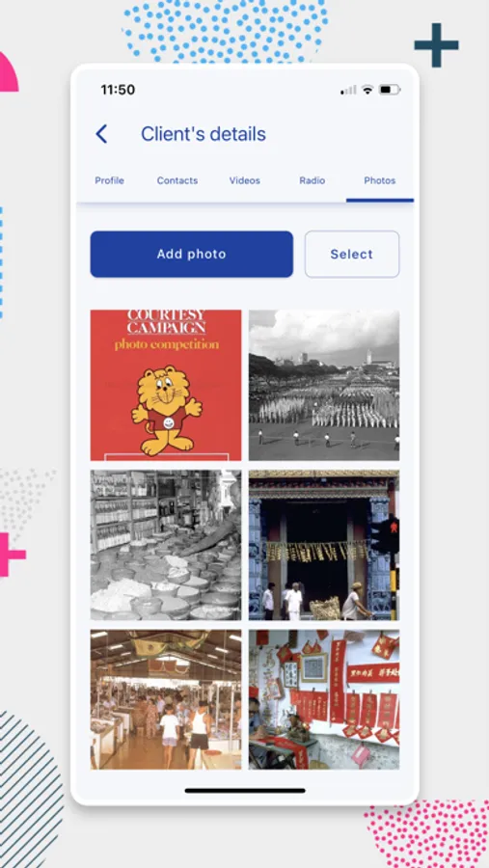Switch to the Profile tab
The height and width of the screenshot is (868, 489).
pos(109,180)
